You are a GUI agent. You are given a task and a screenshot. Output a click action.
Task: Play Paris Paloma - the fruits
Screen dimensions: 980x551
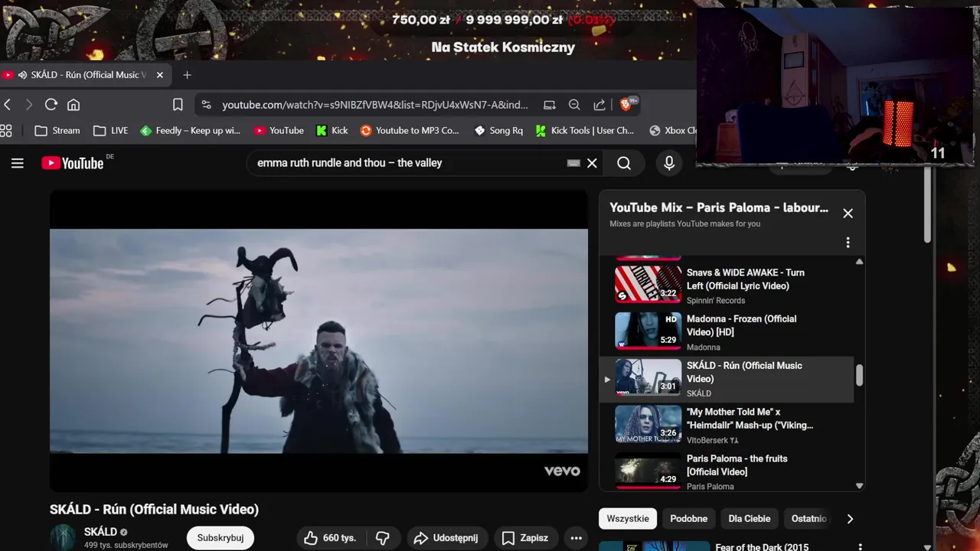point(726,471)
